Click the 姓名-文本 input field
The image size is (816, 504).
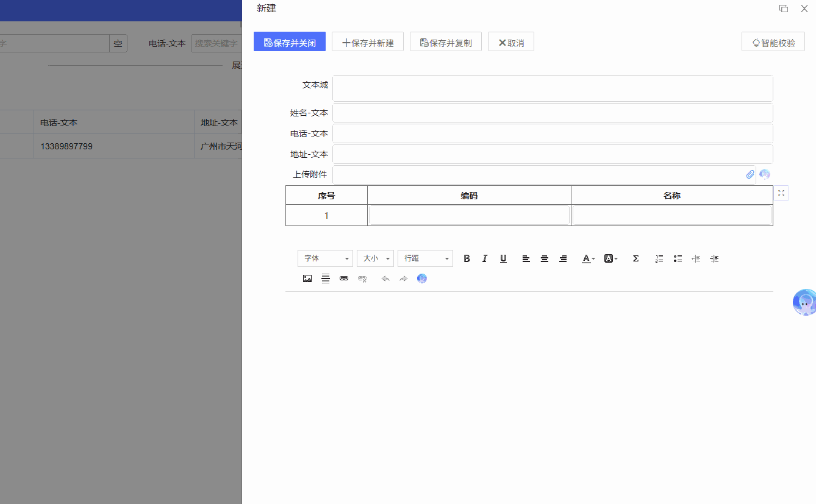tap(553, 113)
